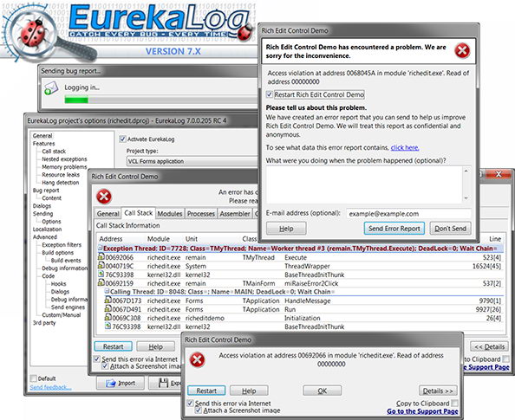Click the stack icon for address 0067D173

click(108, 300)
